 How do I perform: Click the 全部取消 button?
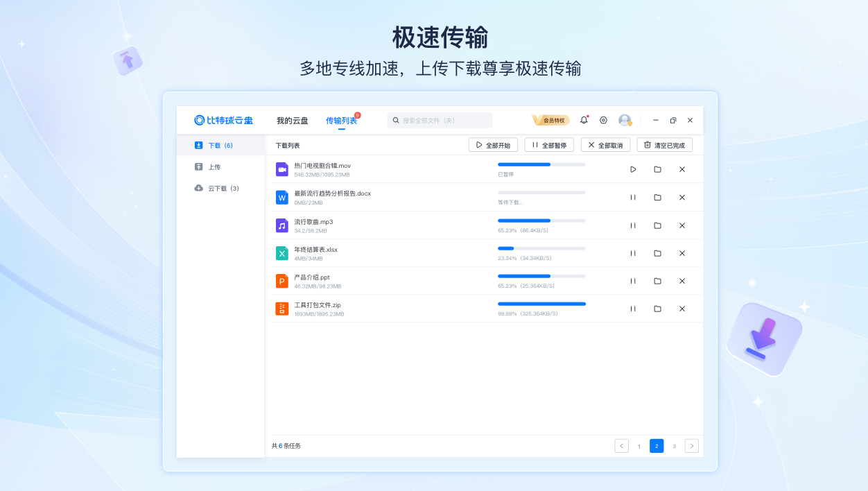pyautogui.click(x=605, y=145)
